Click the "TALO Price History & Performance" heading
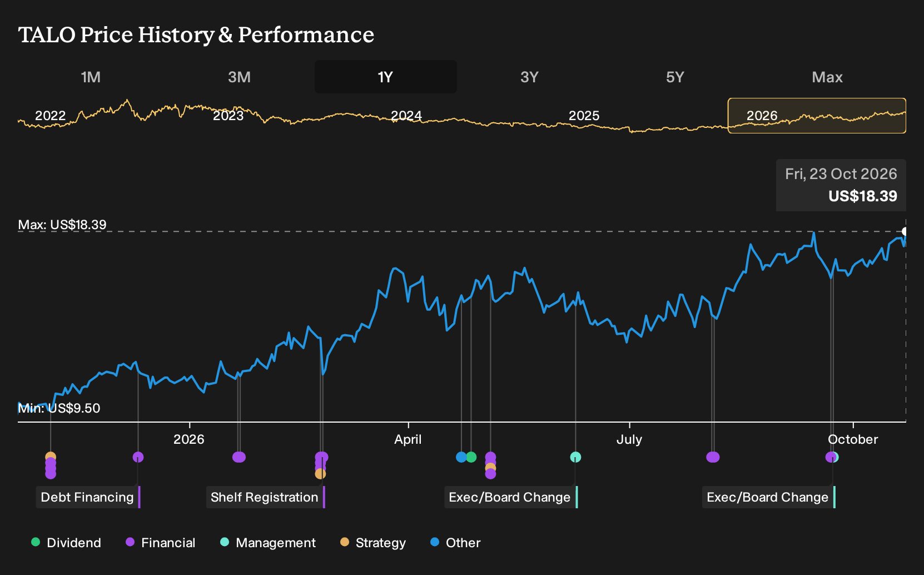The height and width of the screenshot is (575, 924). [x=196, y=34]
